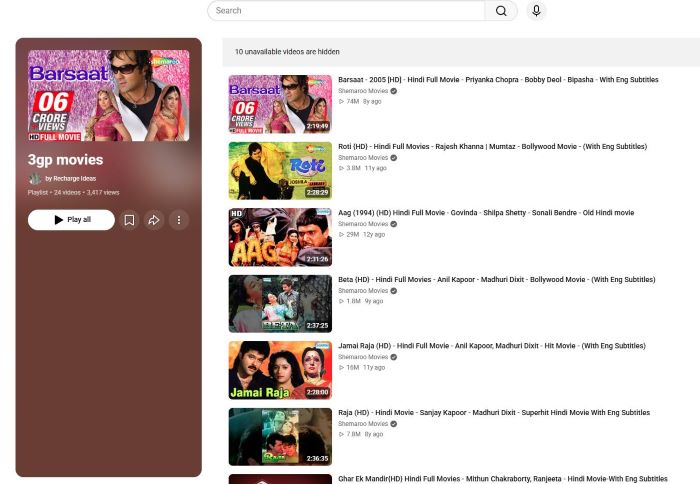Image resolution: width=700 pixels, height=484 pixels.
Task: Click Shemaroo Movies channel under Barsaat
Action: 363,91
